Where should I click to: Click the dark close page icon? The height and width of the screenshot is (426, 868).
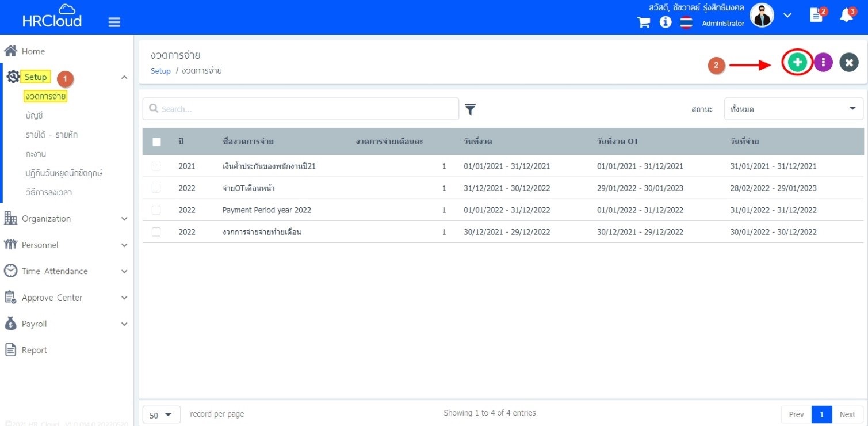point(849,62)
